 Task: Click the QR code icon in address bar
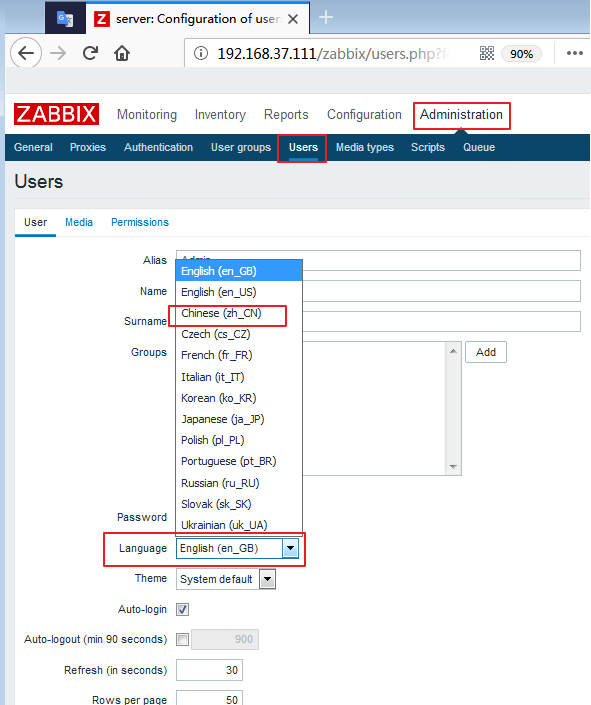487,54
